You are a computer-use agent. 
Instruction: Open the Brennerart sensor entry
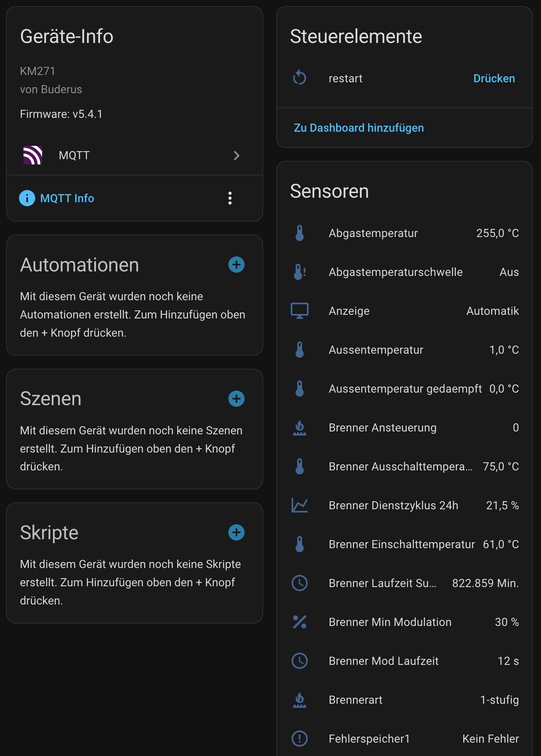404,700
